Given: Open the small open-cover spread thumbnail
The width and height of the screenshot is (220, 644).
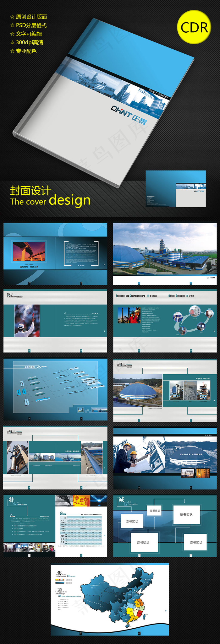Looking at the screenshot, I should coord(176,189).
